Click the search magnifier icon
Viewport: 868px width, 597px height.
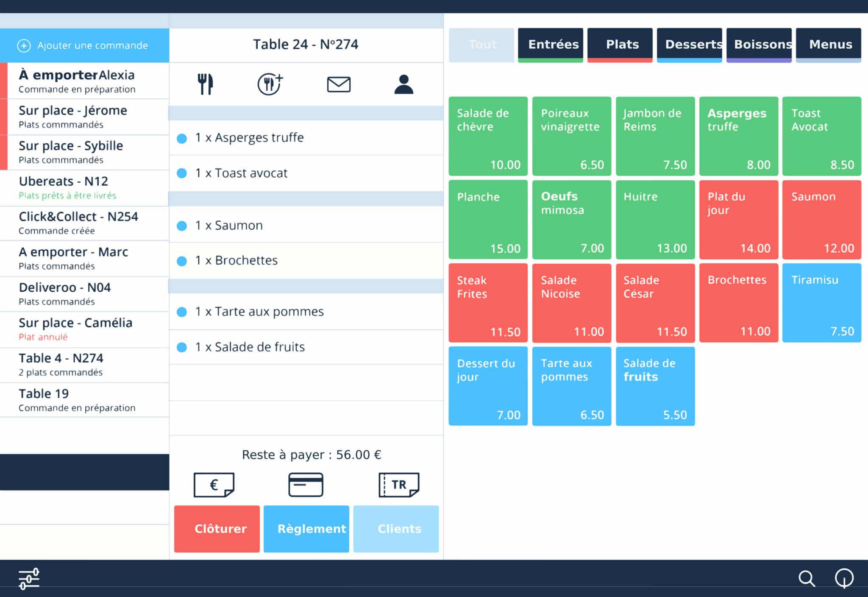tap(806, 578)
